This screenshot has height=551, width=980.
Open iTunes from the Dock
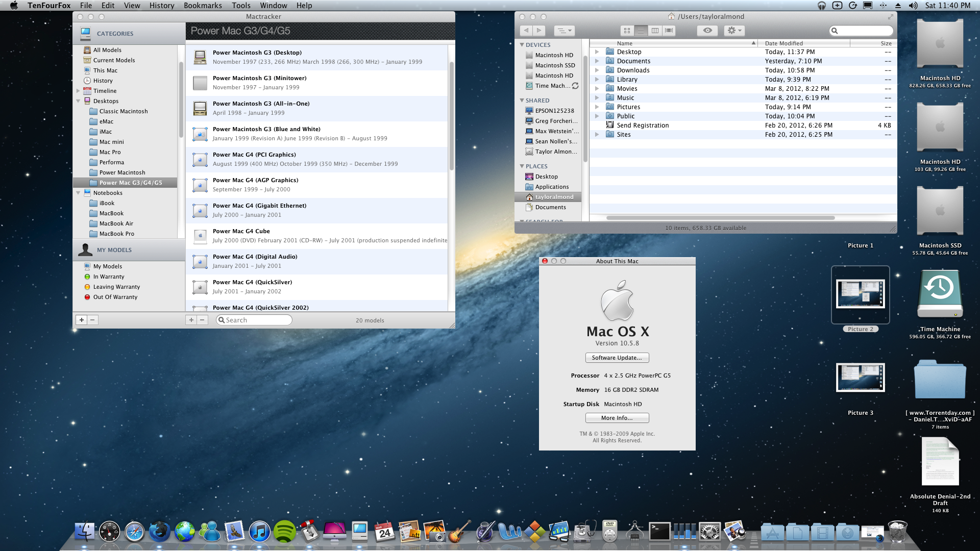click(x=259, y=532)
